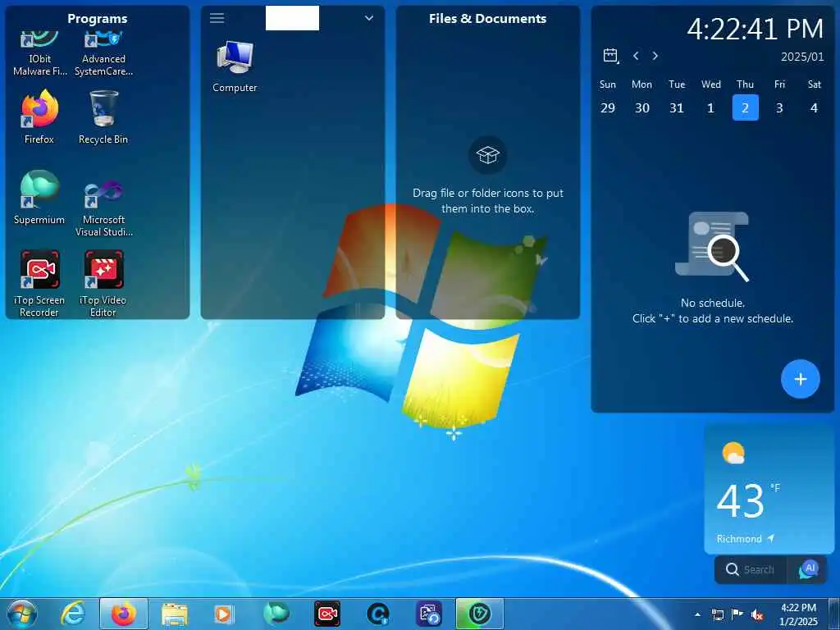840x630 pixels.
Task: Click the muted volume tray icon
Action: tap(757, 614)
